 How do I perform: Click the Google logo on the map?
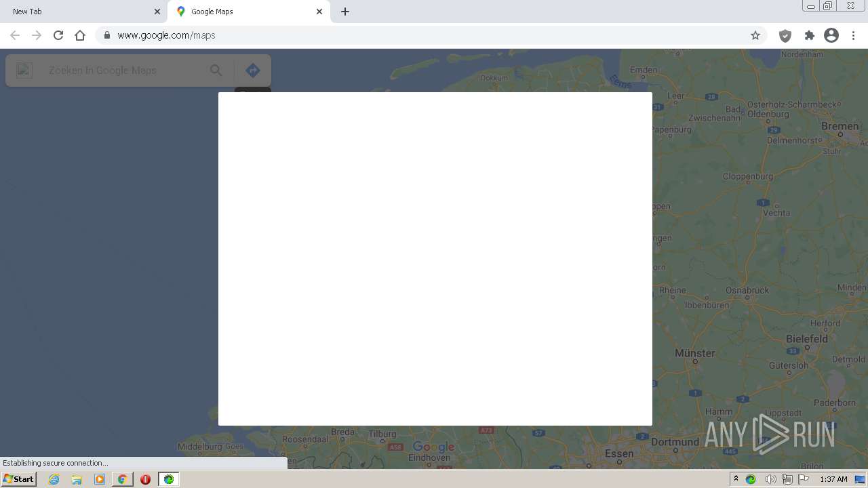point(433,447)
